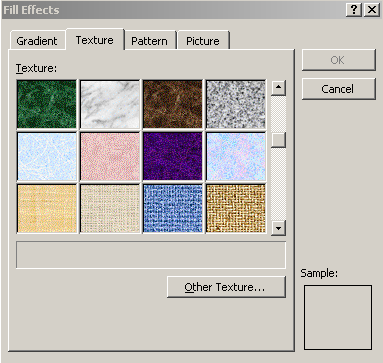383x363 pixels.
Task: Select the pastel bouquet texture
Action: (236, 156)
